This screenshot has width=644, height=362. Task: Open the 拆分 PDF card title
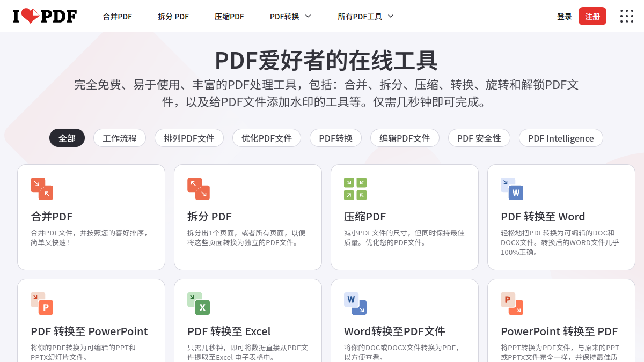[209, 217]
